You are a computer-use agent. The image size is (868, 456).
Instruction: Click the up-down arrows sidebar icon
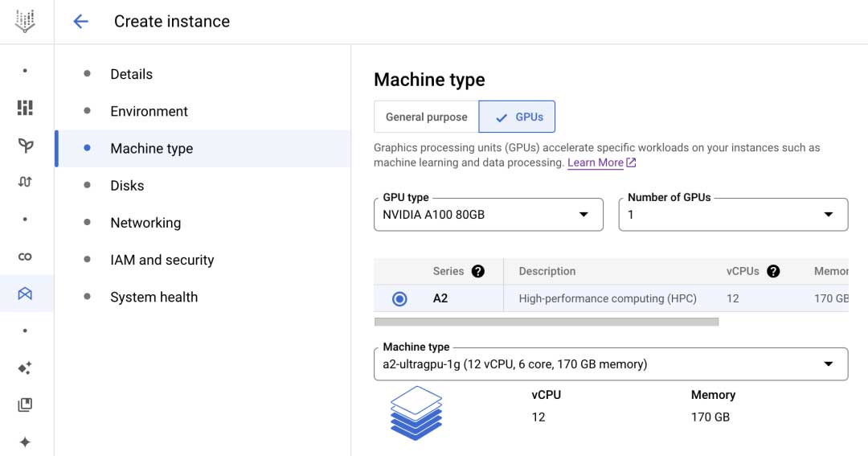point(26,182)
